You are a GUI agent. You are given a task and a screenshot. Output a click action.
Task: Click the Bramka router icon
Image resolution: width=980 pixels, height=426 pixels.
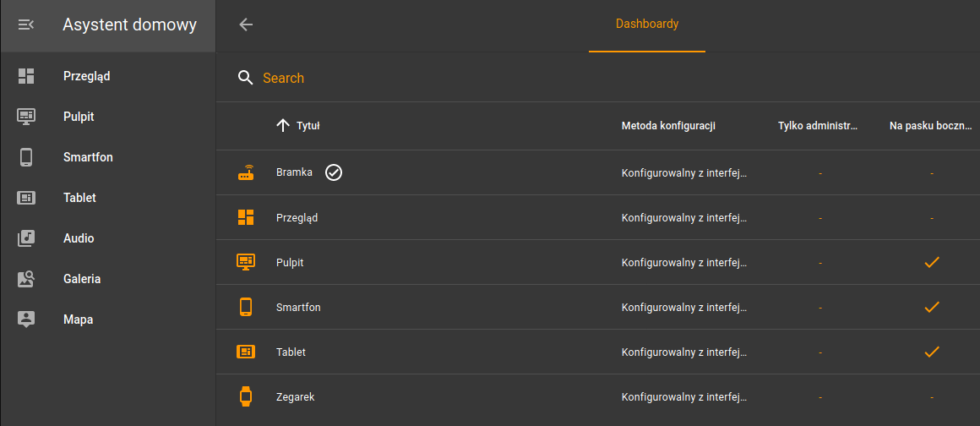click(x=246, y=172)
